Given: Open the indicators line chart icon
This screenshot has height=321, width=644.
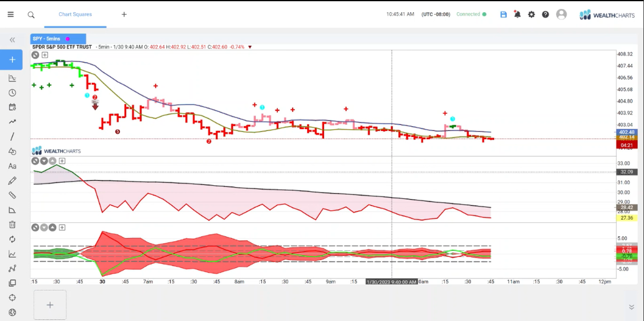Looking at the screenshot, I should 12,254.
